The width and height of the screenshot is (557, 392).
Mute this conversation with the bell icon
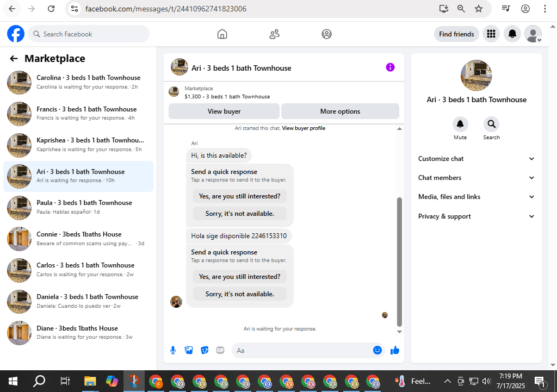click(460, 125)
